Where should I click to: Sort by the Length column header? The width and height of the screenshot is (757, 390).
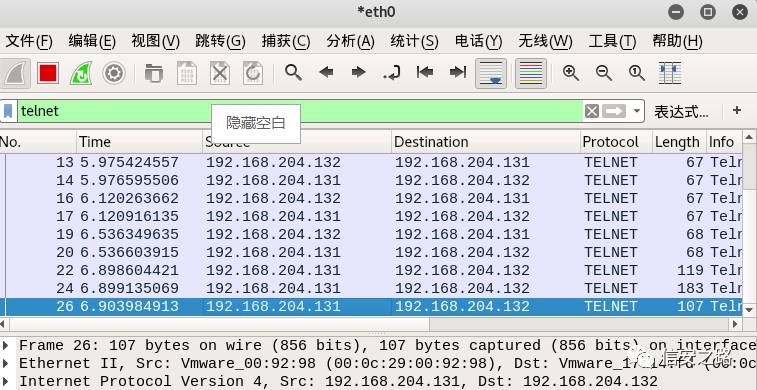[679, 142]
